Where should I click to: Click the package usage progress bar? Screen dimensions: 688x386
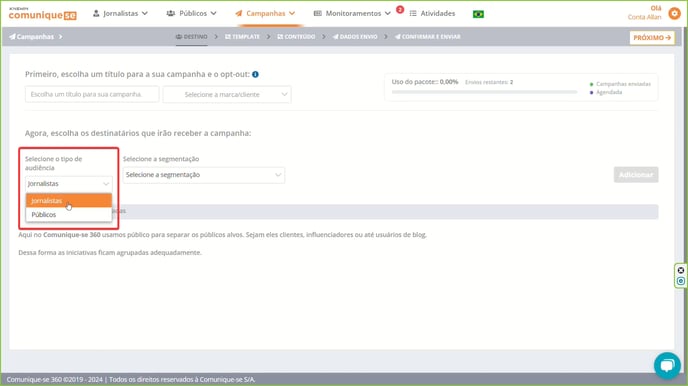(x=484, y=92)
